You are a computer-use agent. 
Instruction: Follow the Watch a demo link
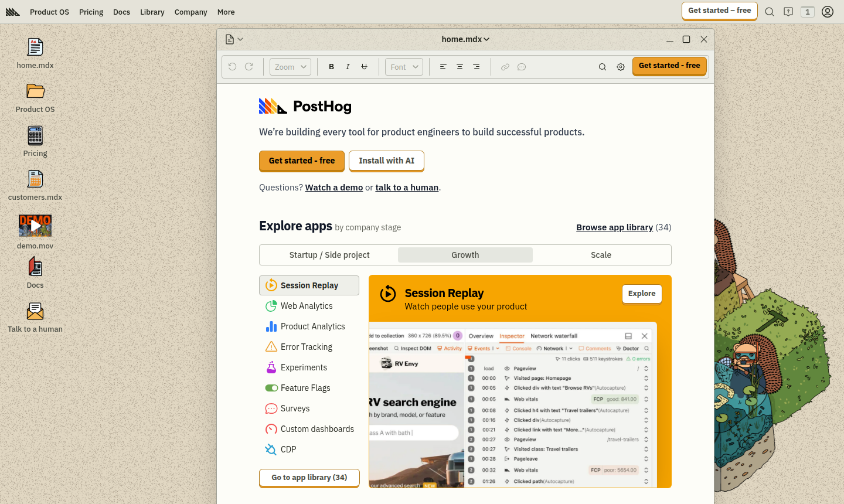tap(333, 188)
